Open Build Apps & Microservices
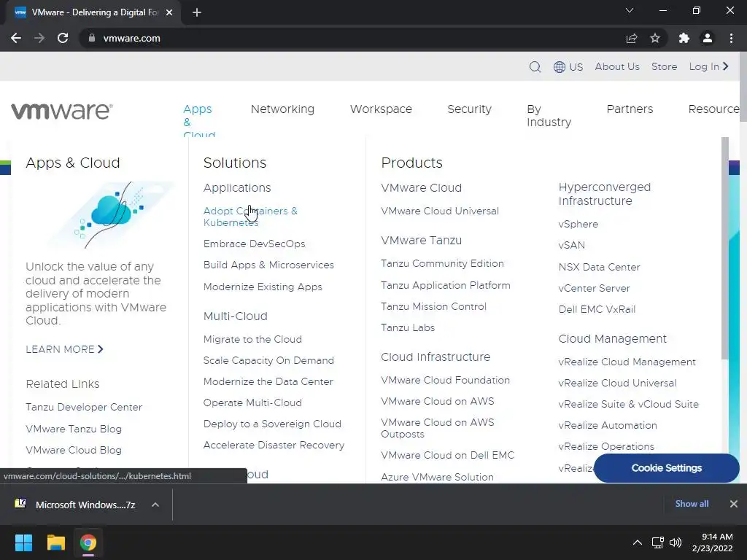This screenshot has width=747, height=560. tap(268, 265)
